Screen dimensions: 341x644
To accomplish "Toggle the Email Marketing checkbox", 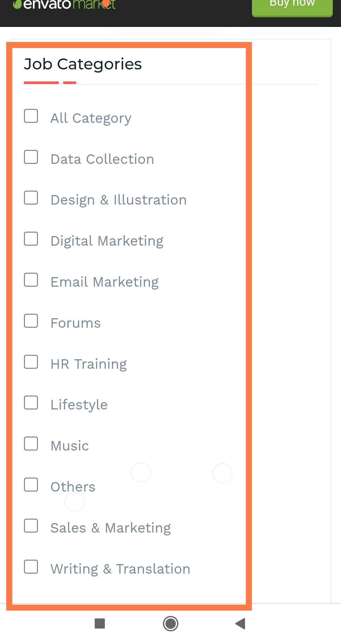I will 31,280.
